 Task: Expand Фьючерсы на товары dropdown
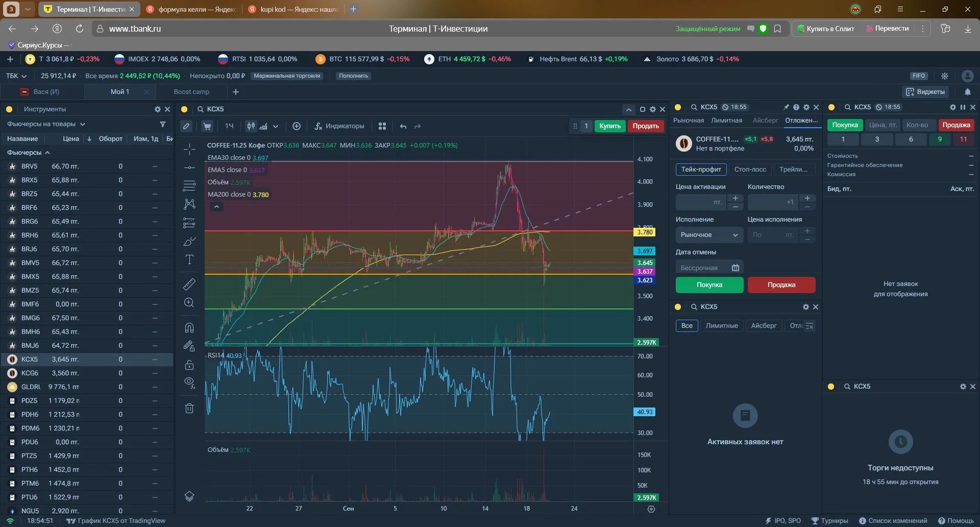coord(46,124)
